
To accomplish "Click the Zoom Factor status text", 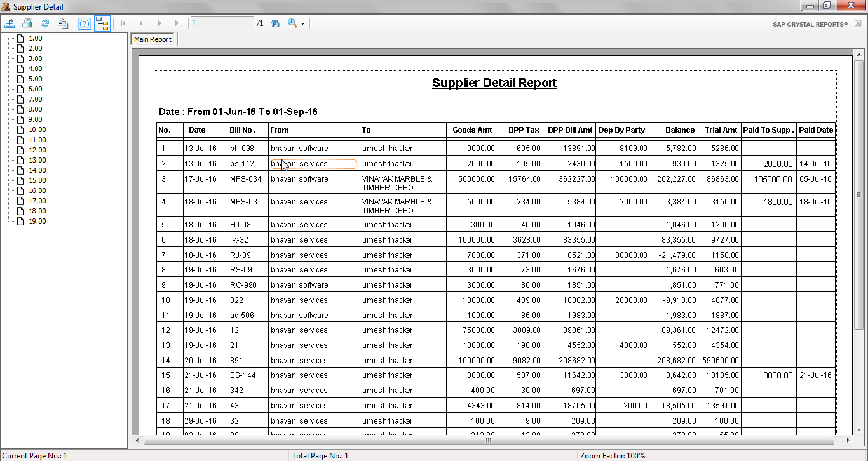I will 613,456.
